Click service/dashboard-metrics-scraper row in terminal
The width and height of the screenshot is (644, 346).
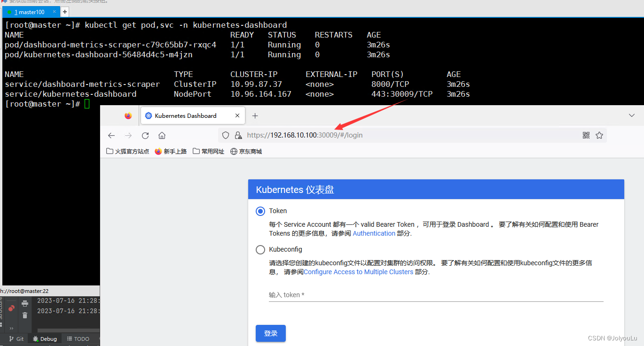click(x=237, y=84)
